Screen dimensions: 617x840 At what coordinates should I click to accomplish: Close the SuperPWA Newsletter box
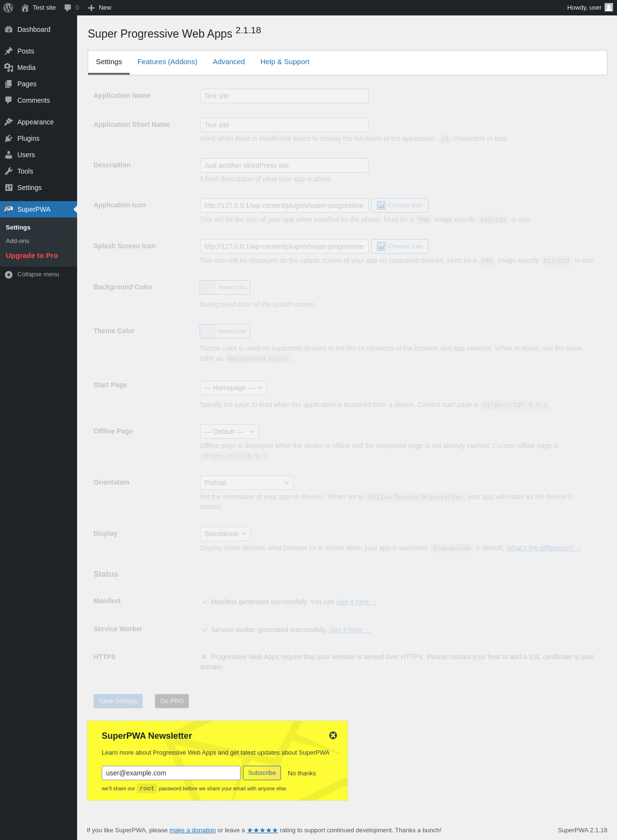(333, 735)
